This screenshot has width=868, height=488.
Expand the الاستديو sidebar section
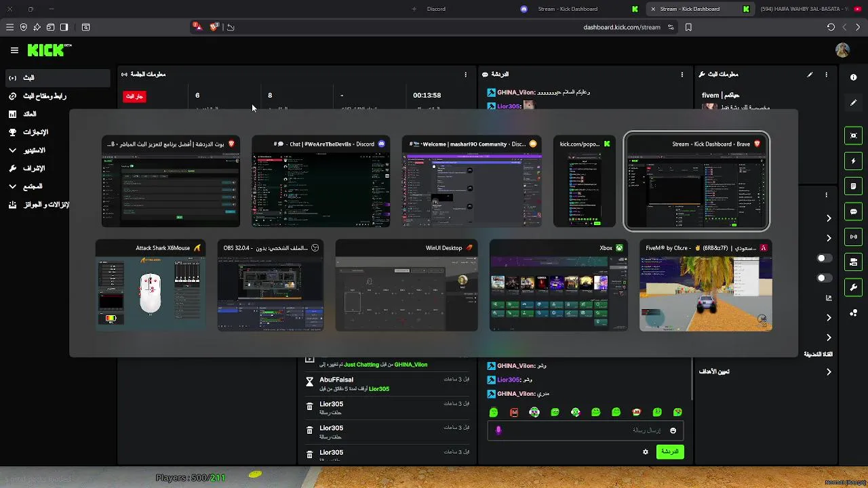pyautogui.click(x=27, y=150)
